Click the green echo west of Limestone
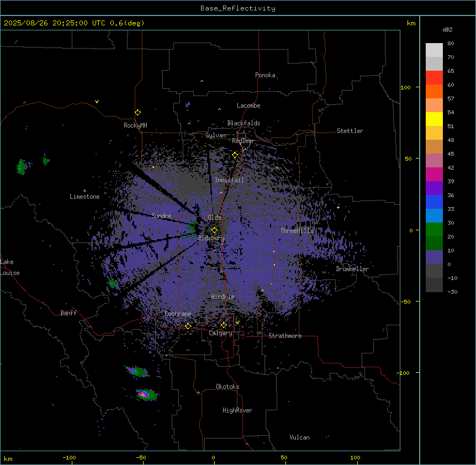 21,167
